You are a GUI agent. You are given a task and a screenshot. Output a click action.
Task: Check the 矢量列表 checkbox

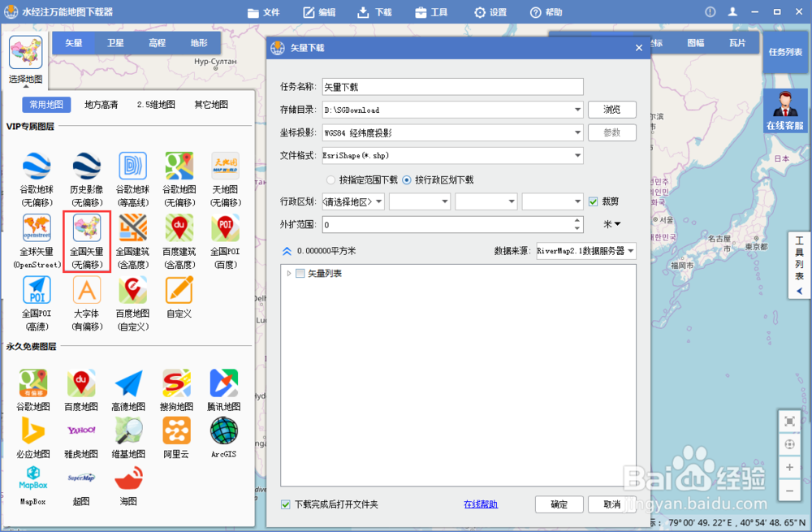coord(300,273)
